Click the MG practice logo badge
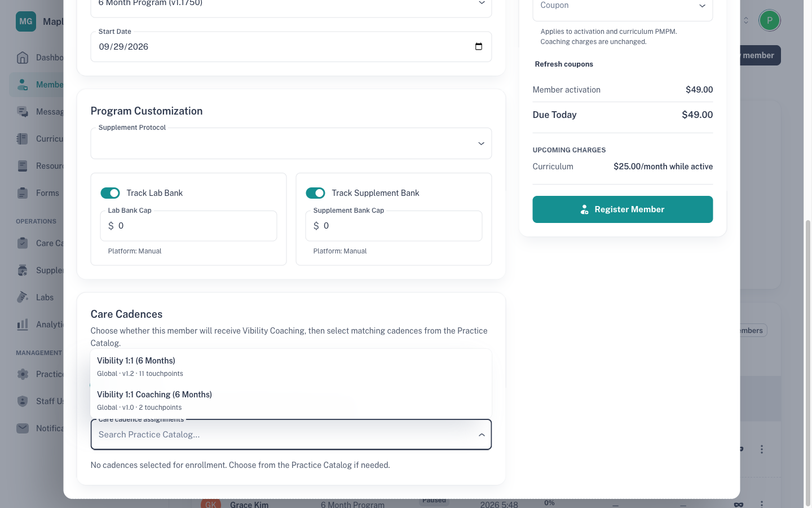 click(x=26, y=21)
